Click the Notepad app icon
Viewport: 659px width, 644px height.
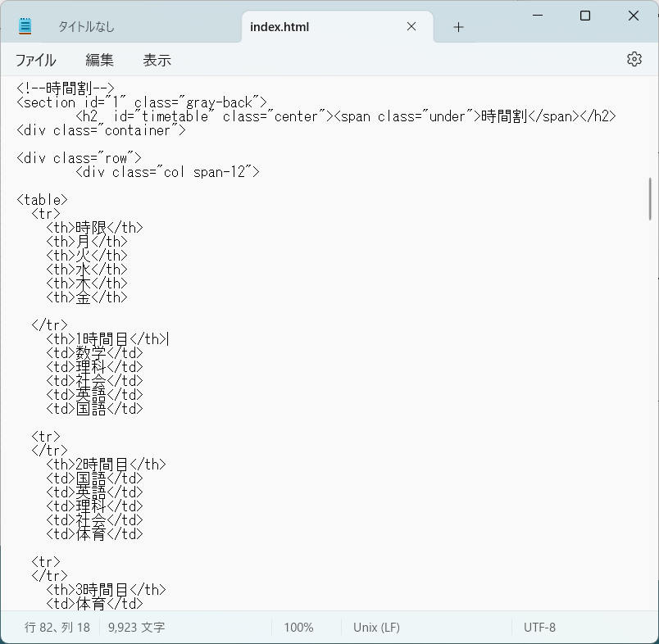[25, 25]
